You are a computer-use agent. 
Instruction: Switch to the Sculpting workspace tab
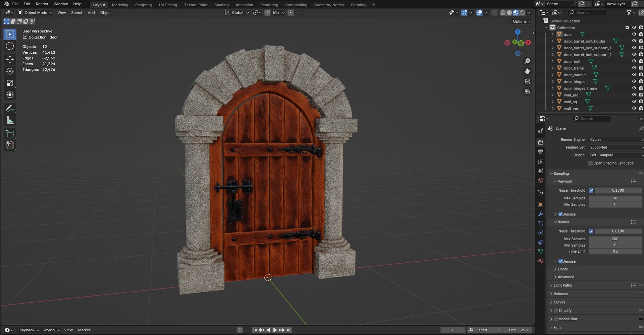click(x=143, y=5)
